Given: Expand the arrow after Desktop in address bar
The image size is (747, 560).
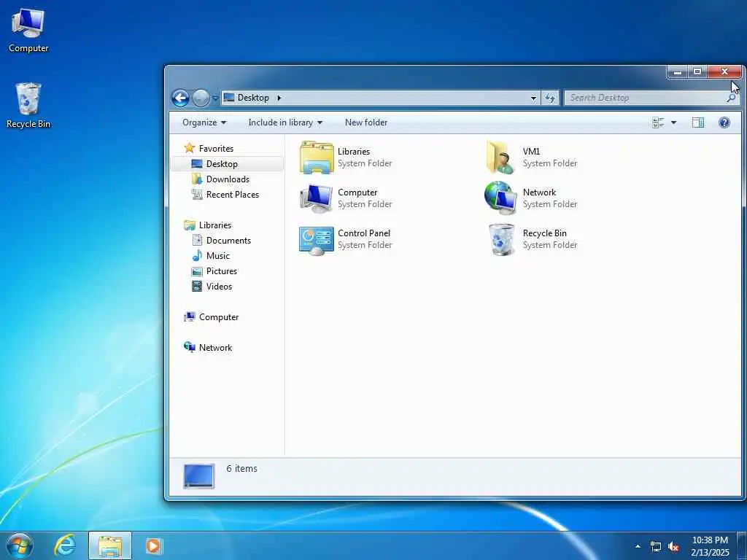Looking at the screenshot, I should tap(279, 98).
